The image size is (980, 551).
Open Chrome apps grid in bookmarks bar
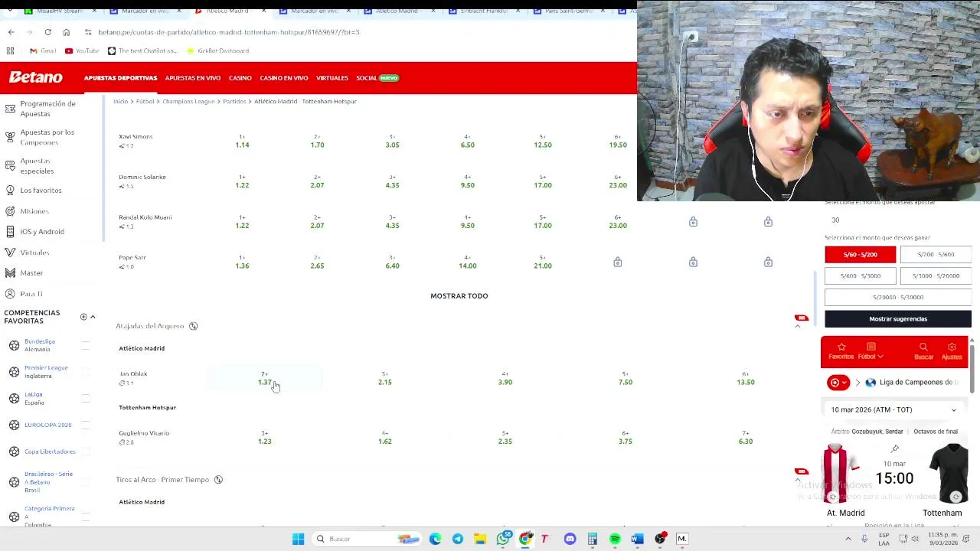tap(11, 51)
